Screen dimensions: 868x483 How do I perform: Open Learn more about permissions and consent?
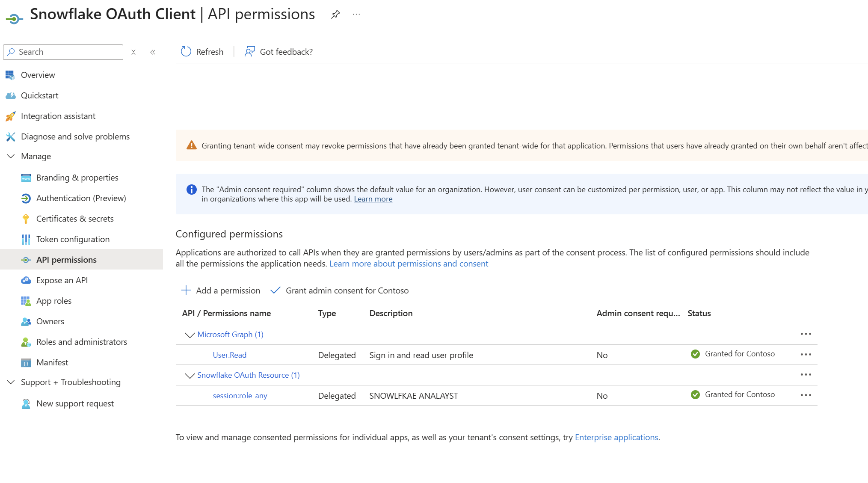pyautogui.click(x=409, y=264)
